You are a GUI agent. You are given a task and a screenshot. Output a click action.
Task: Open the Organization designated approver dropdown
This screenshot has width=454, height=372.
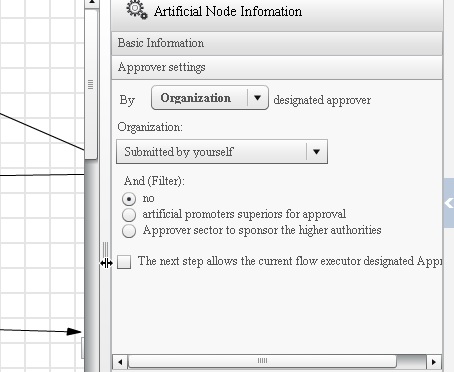pos(210,98)
